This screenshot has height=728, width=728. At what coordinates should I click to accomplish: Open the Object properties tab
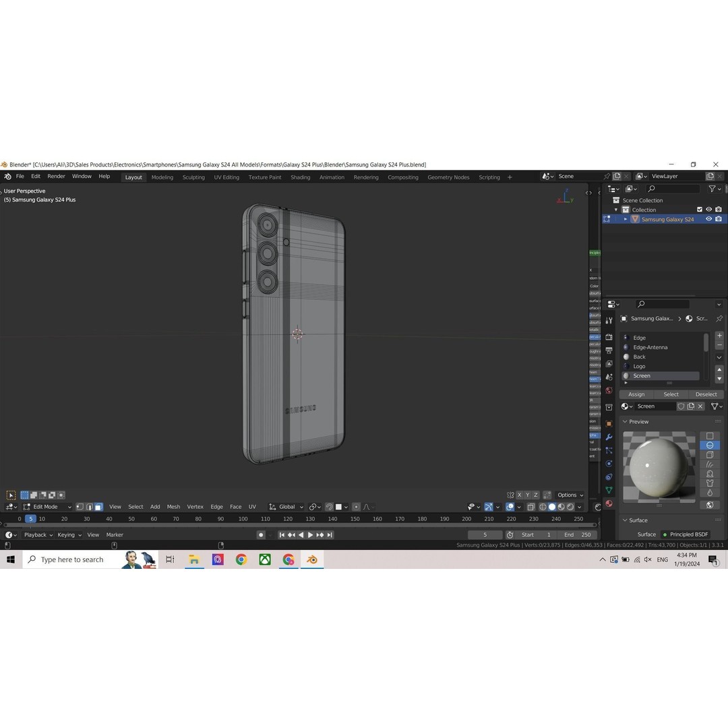tap(609, 423)
